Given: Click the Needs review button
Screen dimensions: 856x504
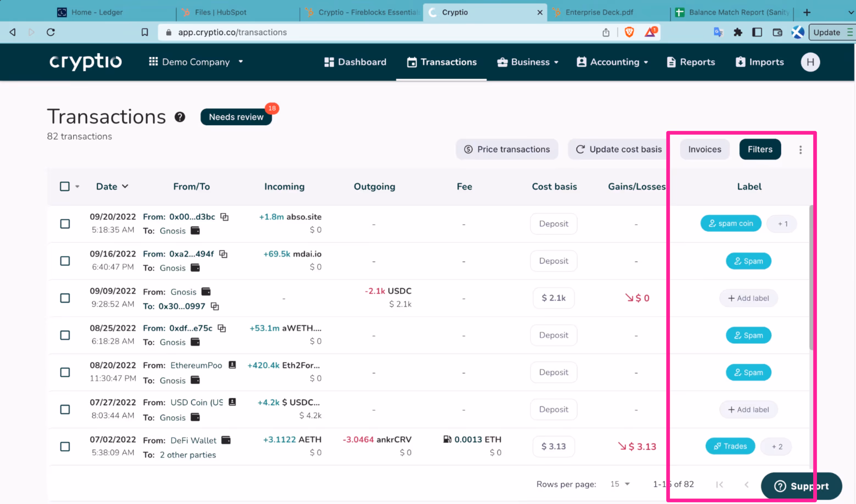Looking at the screenshot, I should [236, 117].
